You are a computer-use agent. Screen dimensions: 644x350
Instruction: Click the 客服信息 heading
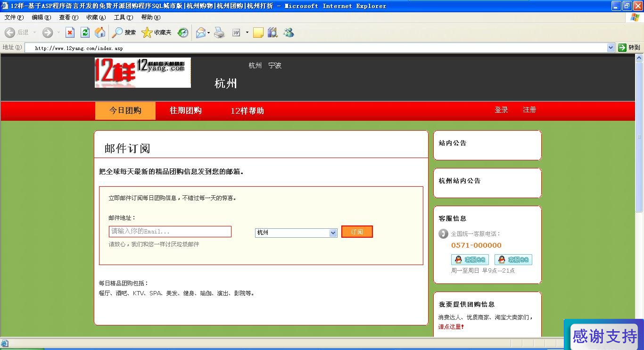pos(453,218)
